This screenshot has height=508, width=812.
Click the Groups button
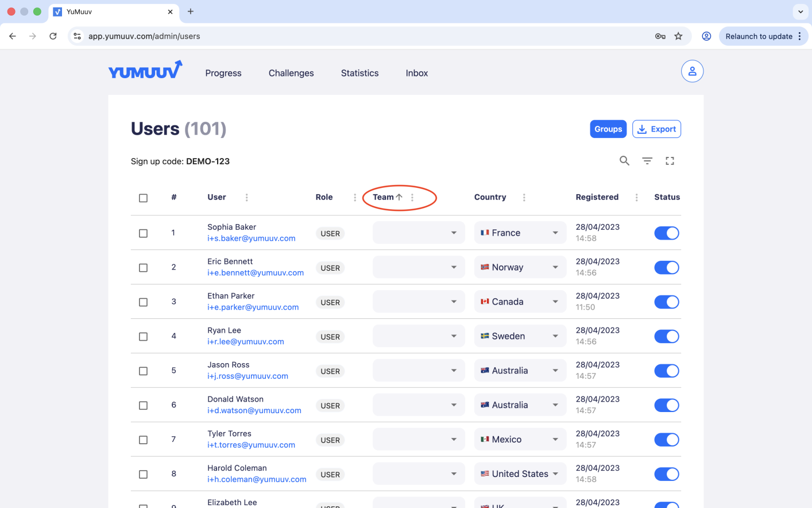[608, 129]
